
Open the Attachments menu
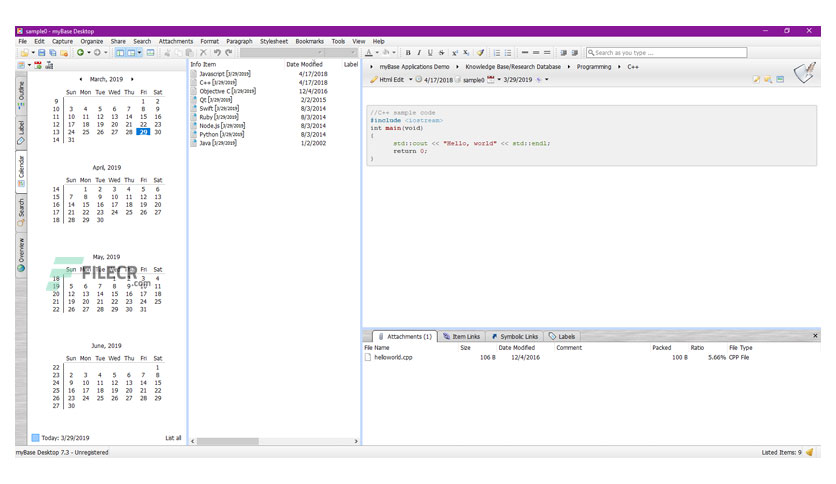[x=176, y=41]
